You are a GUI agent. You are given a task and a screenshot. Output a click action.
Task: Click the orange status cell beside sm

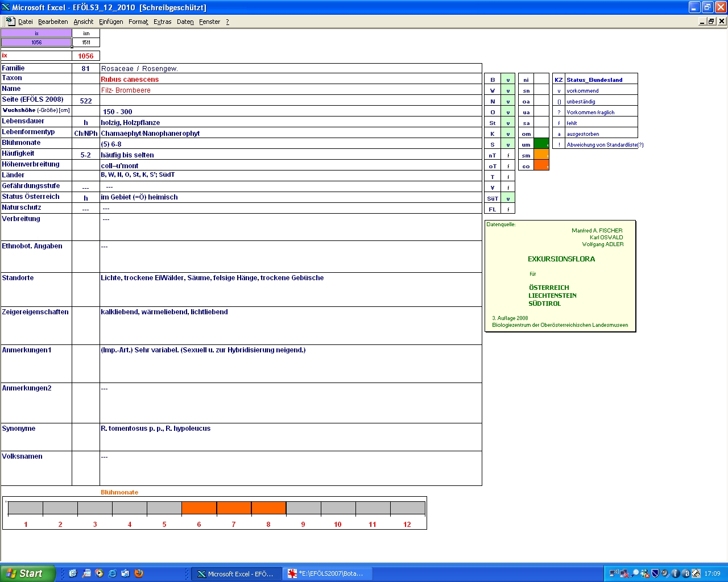point(541,155)
